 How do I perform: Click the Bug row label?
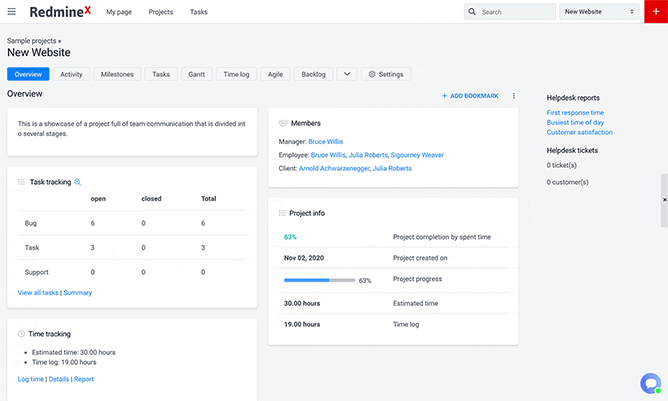[x=31, y=223]
